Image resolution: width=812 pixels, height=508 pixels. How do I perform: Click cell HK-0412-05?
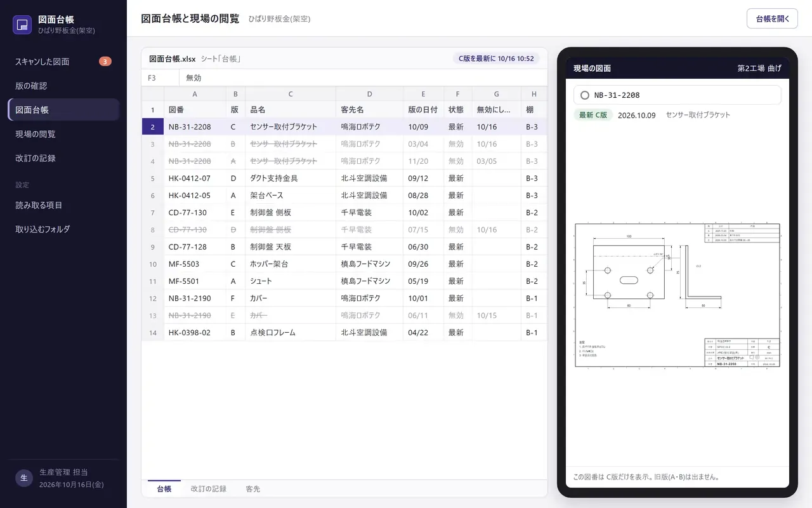(195, 196)
